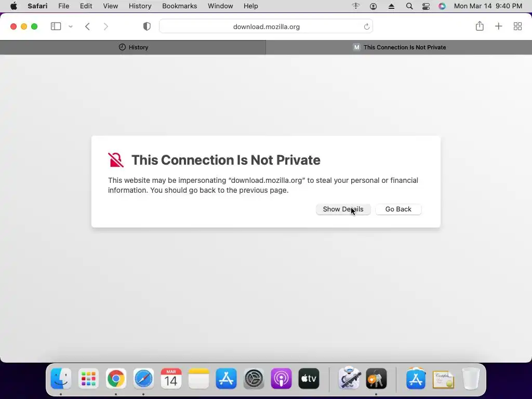The image size is (532, 399).
Task: Open the App Store downloads stack in Dock
Action: tap(416, 378)
